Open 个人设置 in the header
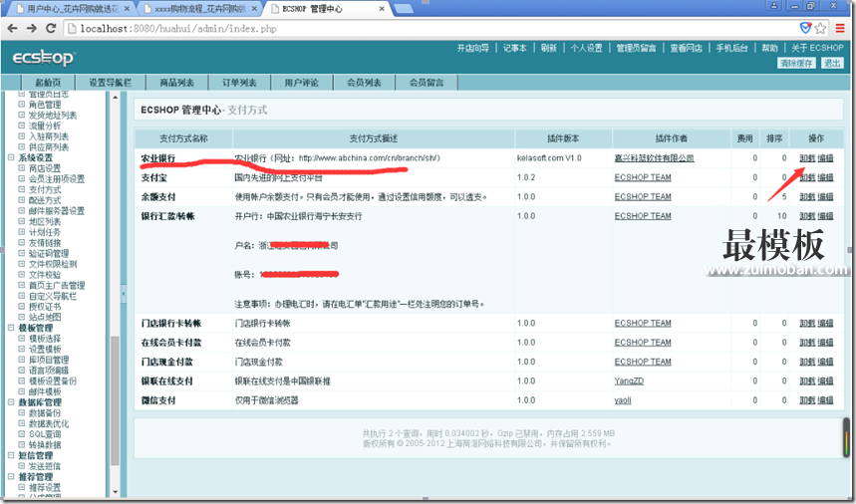The width and height of the screenshot is (856, 504). click(586, 48)
